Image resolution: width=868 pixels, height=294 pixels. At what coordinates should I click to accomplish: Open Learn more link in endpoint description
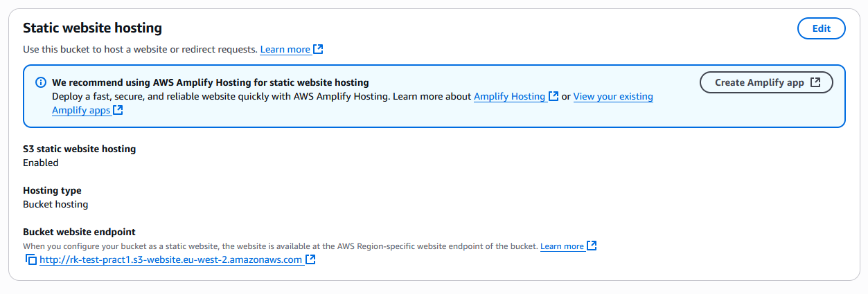click(562, 246)
